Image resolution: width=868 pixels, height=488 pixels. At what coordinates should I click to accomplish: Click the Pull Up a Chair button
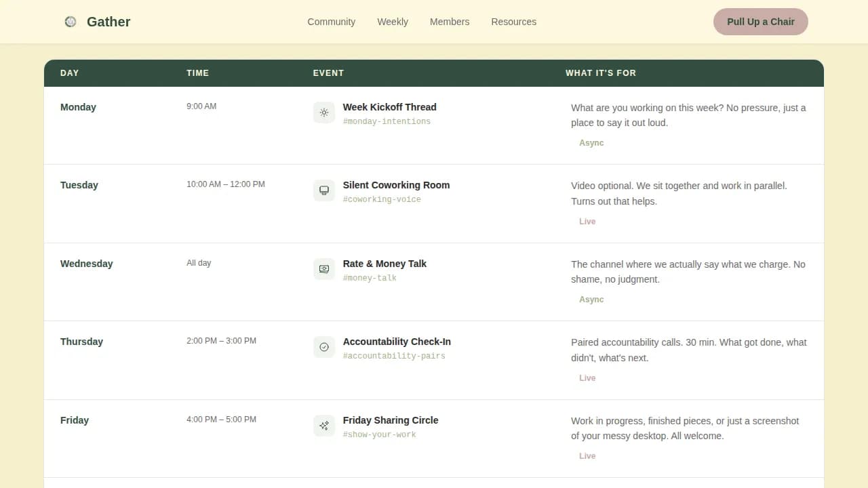coord(760,22)
